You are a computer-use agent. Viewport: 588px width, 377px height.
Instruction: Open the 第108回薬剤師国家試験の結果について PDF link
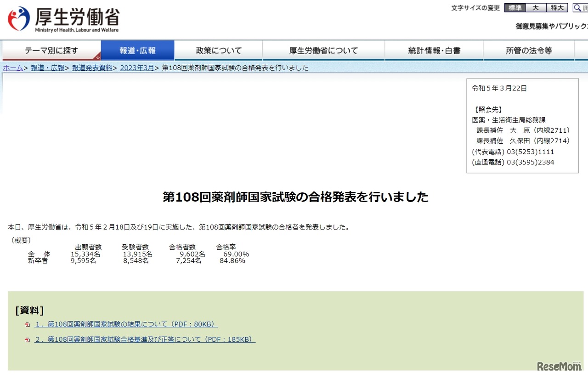coord(125,324)
